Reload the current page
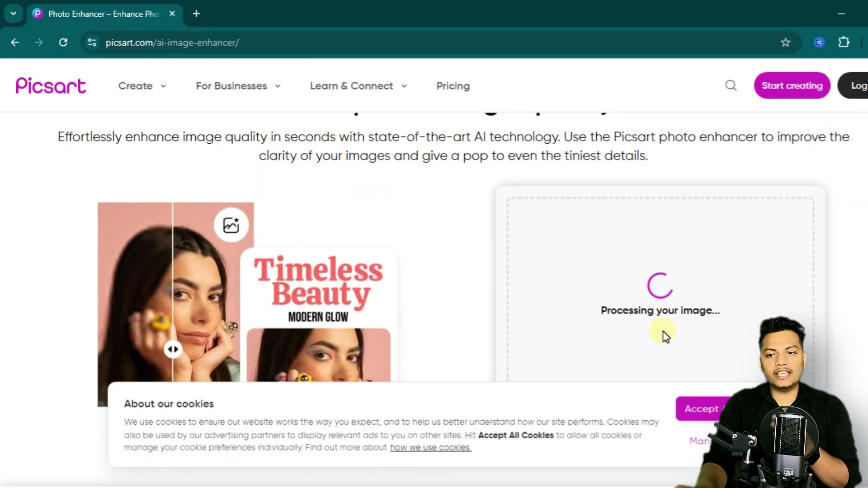This screenshot has height=488, width=868. coord(63,42)
